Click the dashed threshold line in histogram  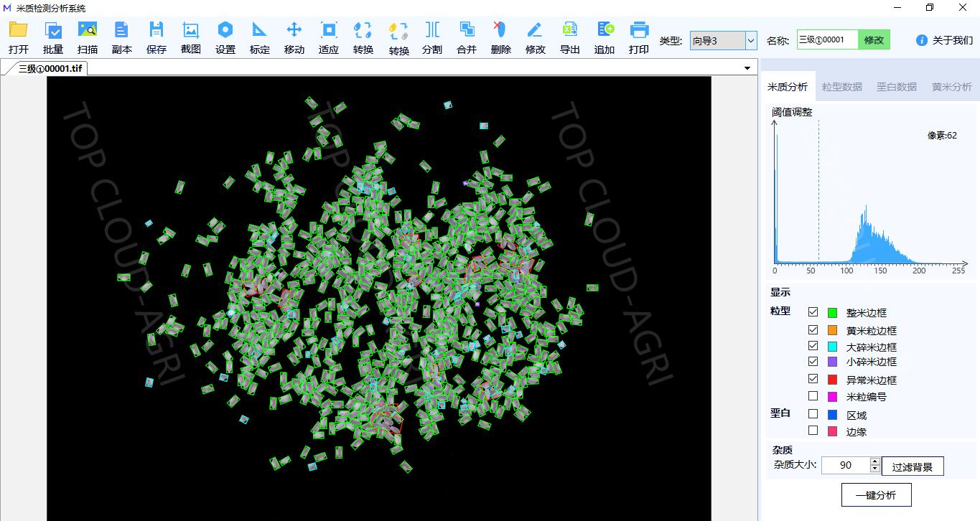click(x=818, y=190)
